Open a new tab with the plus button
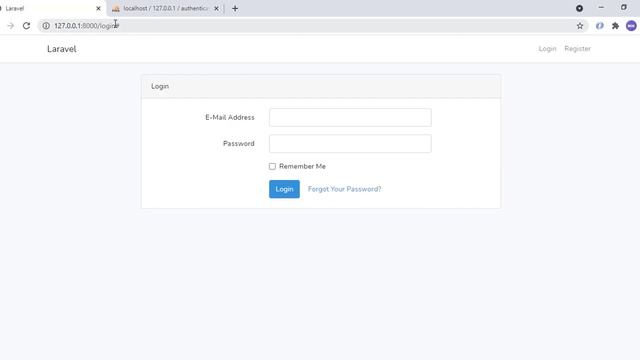Screen dimensions: 640x360 [235, 8]
